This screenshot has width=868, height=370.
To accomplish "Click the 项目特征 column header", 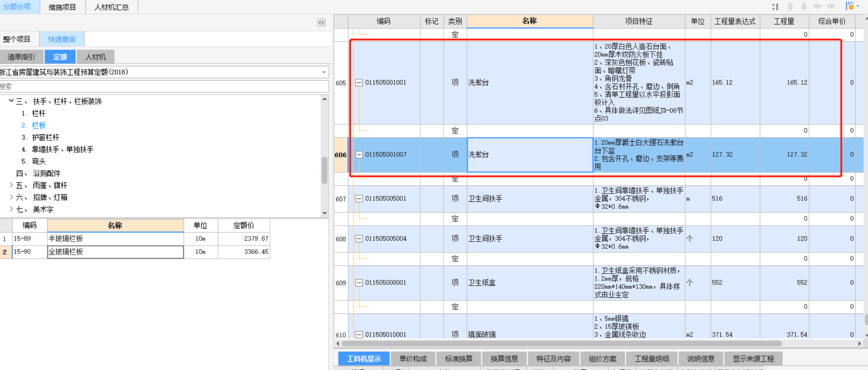I will click(639, 21).
